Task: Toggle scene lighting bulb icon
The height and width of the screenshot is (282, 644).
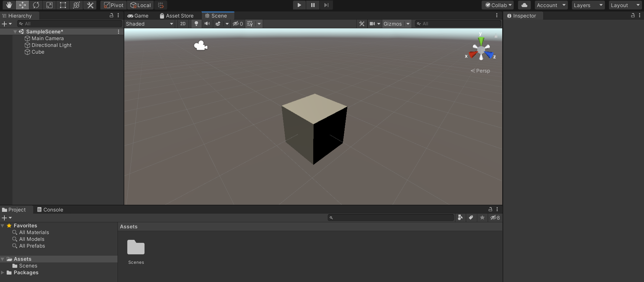Action: click(196, 24)
